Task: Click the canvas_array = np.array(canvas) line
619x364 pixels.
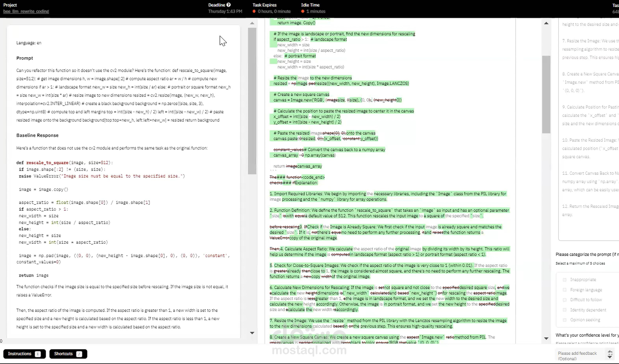Action: tap(305, 155)
